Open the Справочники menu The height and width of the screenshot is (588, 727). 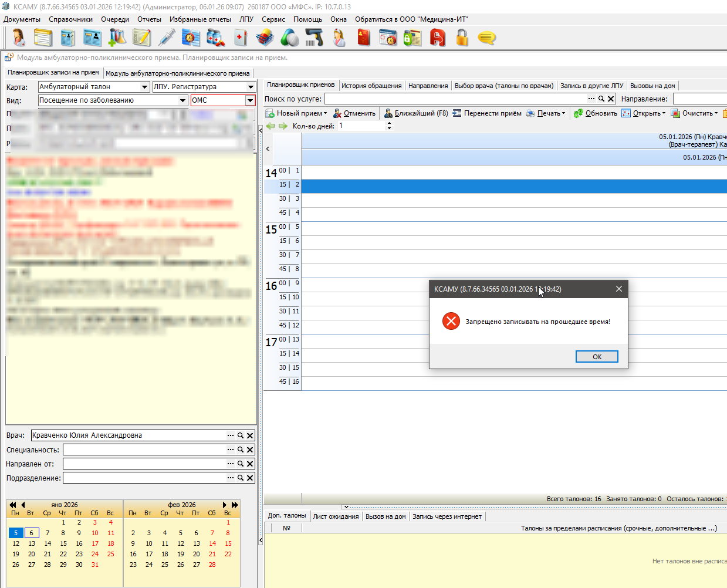click(x=70, y=19)
